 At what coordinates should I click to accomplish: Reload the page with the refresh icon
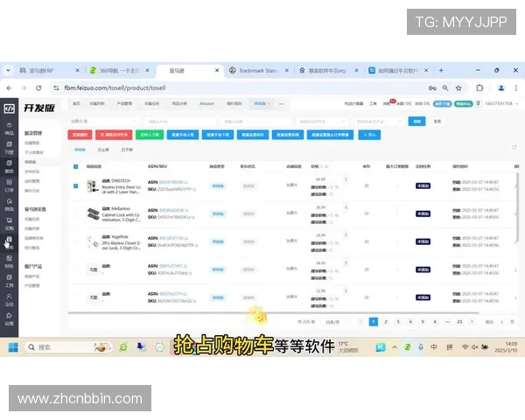38,87
